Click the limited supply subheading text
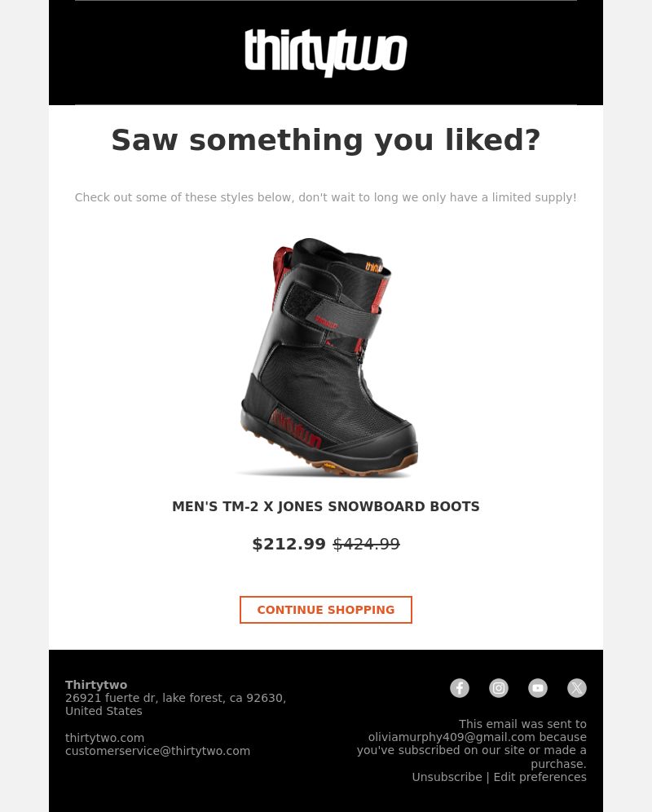Image resolution: width=652 pixels, height=812 pixels. [326, 197]
